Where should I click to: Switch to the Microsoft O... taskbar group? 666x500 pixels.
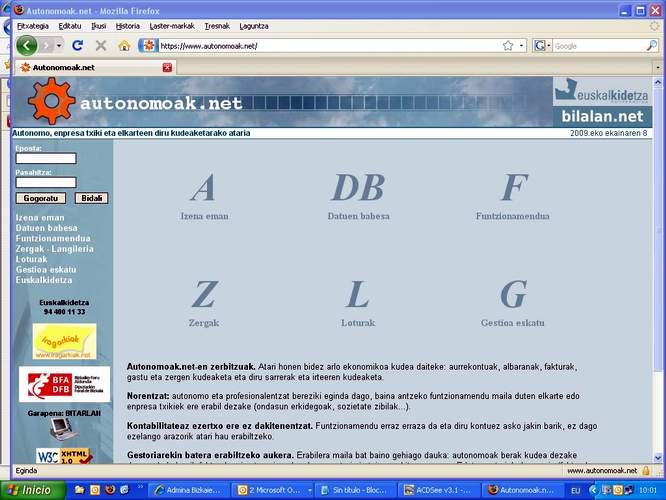click(274, 490)
